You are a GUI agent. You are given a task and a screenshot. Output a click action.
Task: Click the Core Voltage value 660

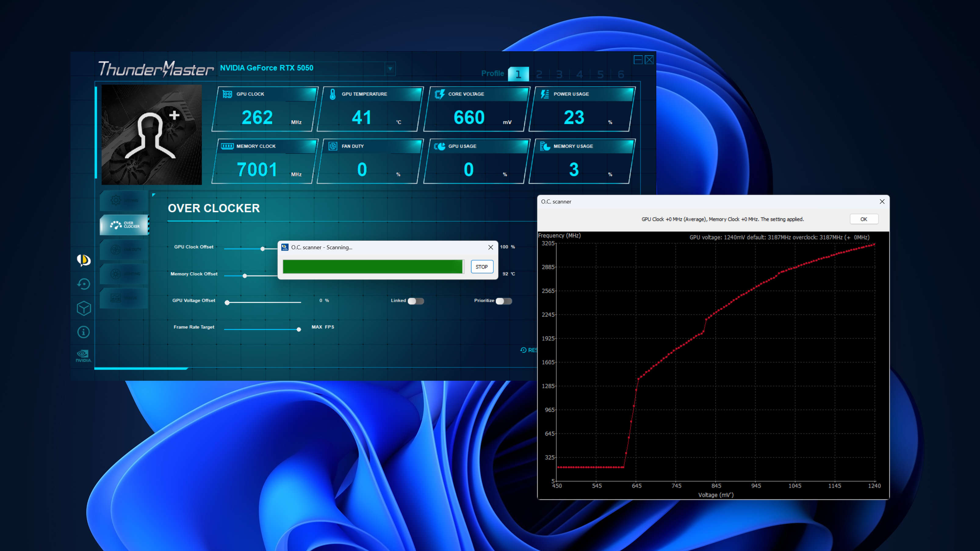[x=469, y=117]
